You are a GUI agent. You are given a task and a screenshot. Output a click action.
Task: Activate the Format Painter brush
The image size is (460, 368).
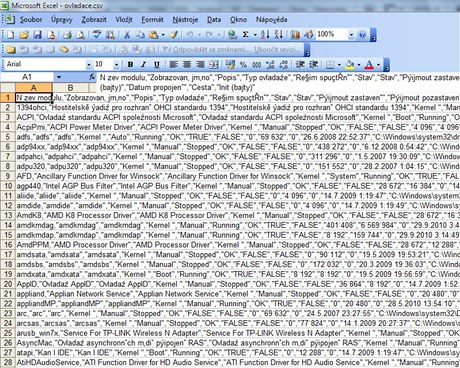tap(174, 35)
